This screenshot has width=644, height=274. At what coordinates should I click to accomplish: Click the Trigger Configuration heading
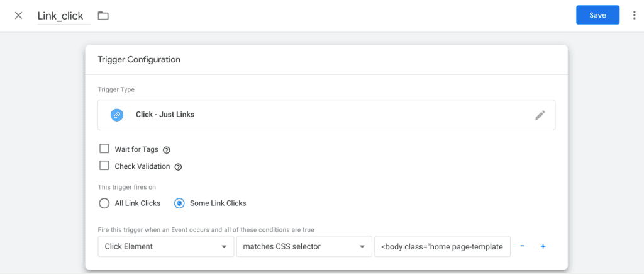[x=139, y=60]
